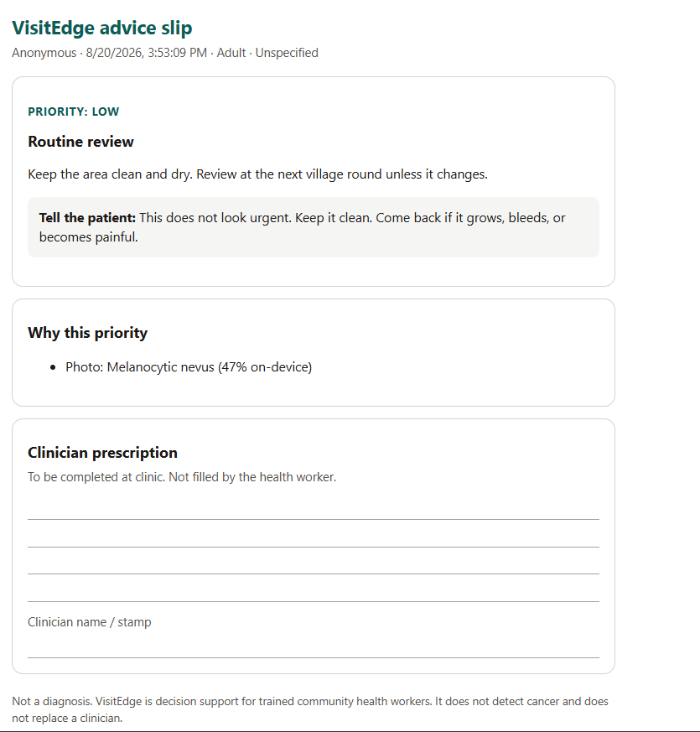Click the 'becomes painful' text line
Image resolution: width=700 pixels, height=732 pixels.
[89, 237]
